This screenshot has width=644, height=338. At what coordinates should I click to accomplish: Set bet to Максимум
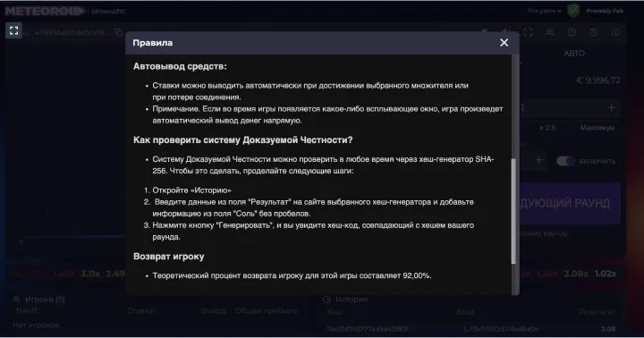[x=597, y=128]
